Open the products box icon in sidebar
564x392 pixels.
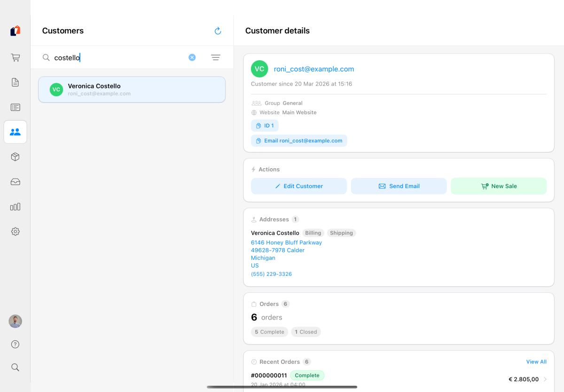15,157
